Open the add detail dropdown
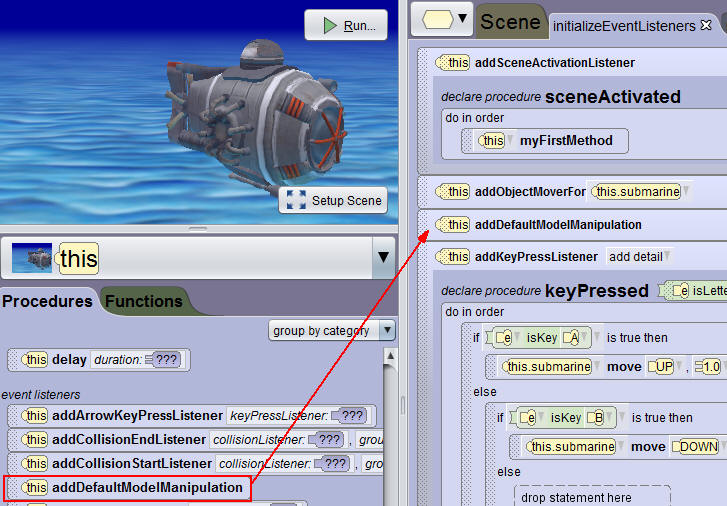 point(639,257)
